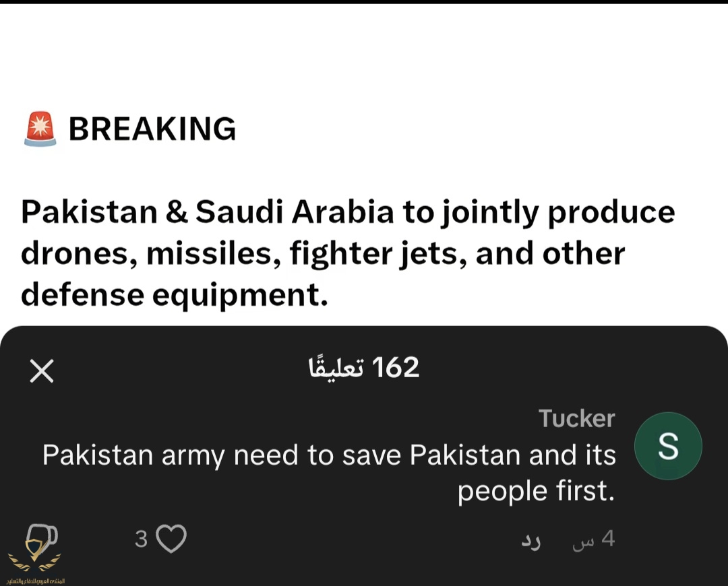This screenshot has width=728, height=586.
Task: Tap the رد reply button
Action: click(x=530, y=540)
